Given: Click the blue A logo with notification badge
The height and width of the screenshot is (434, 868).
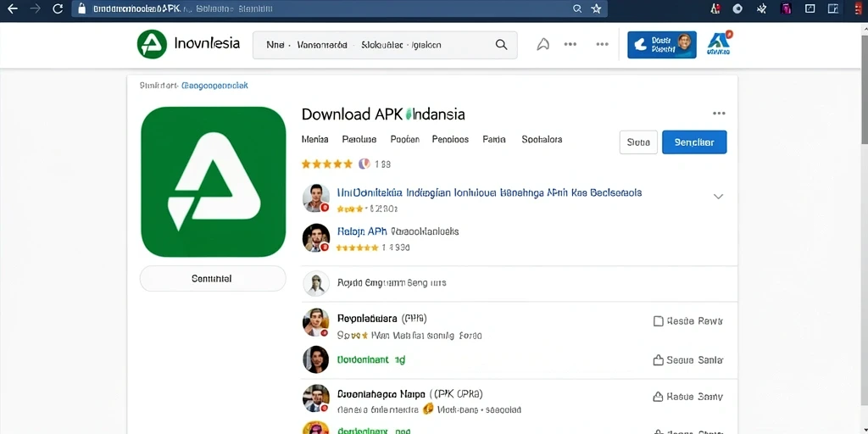Looking at the screenshot, I should point(719,44).
